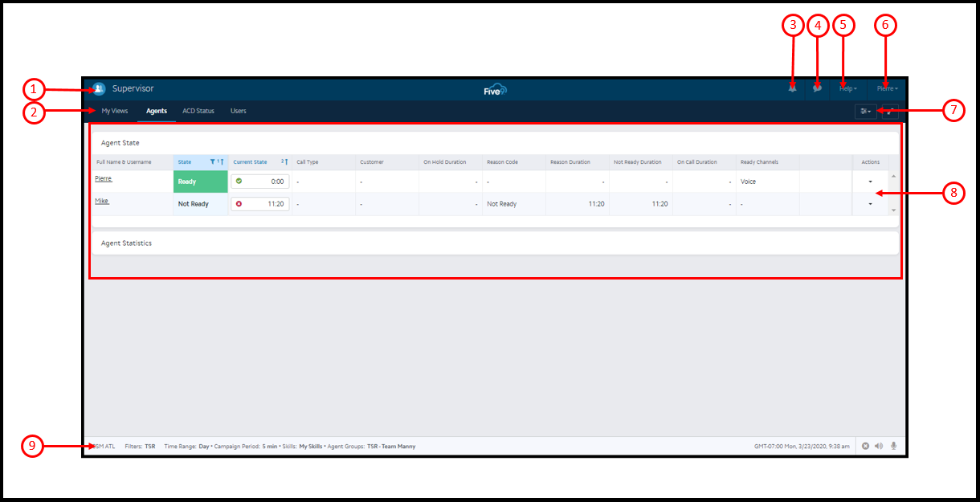
Task: Switch to the ACD Status tab
Action: pyautogui.click(x=198, y=111)
